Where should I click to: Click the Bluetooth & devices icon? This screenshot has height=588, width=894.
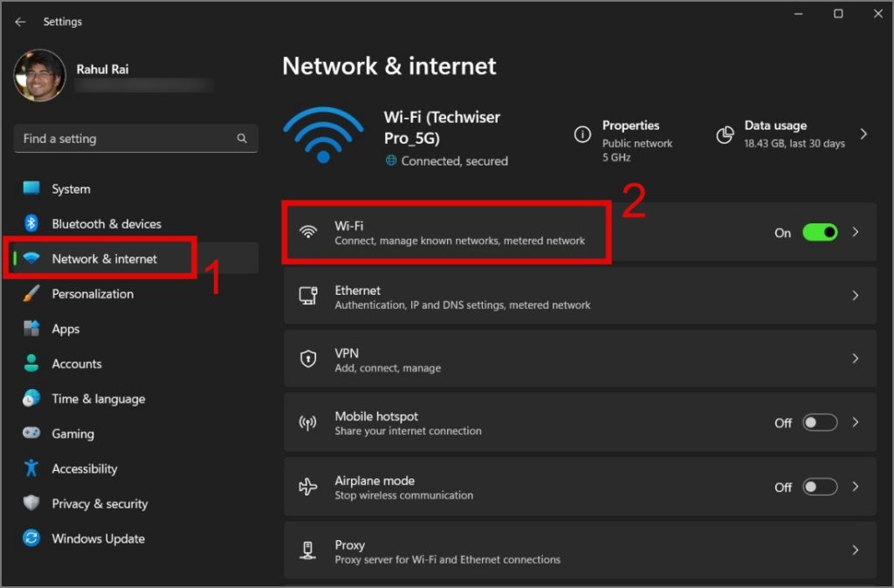click(31, 224)
